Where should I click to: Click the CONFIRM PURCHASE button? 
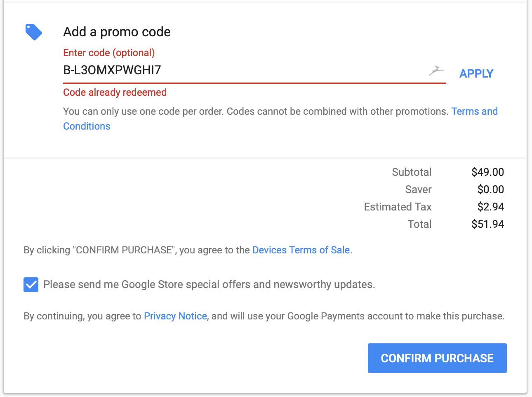tap(437, 358)
